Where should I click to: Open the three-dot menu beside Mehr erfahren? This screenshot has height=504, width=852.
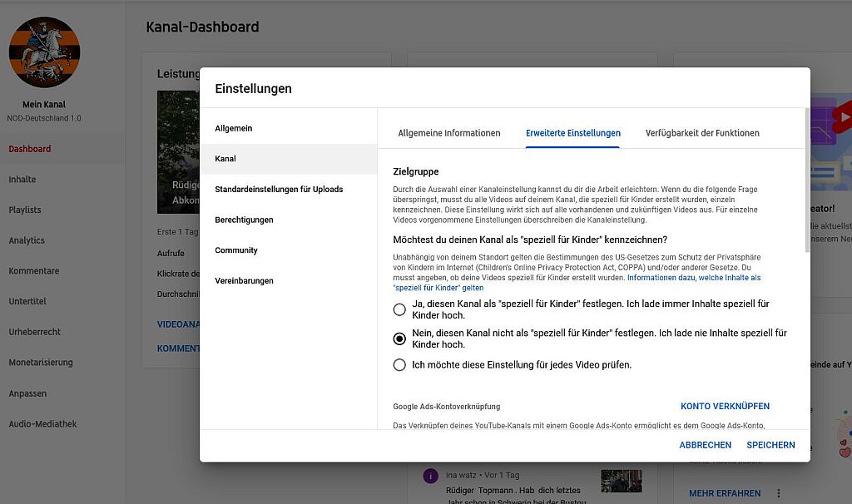779,493
